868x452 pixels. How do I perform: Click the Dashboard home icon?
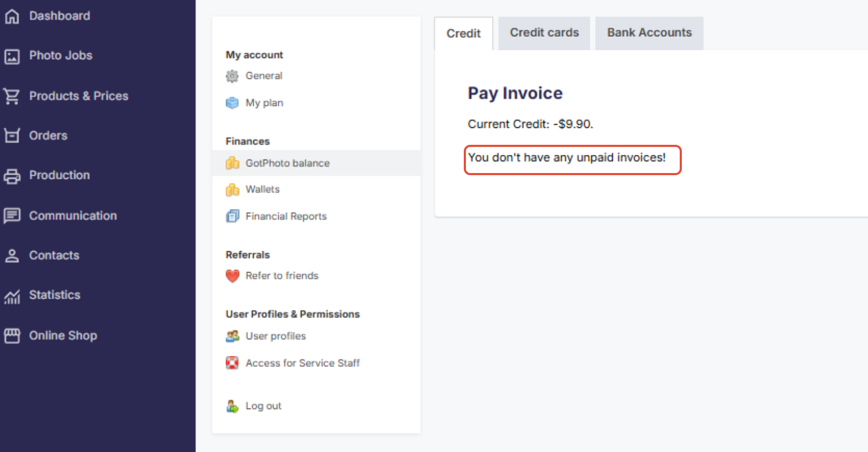12,17
